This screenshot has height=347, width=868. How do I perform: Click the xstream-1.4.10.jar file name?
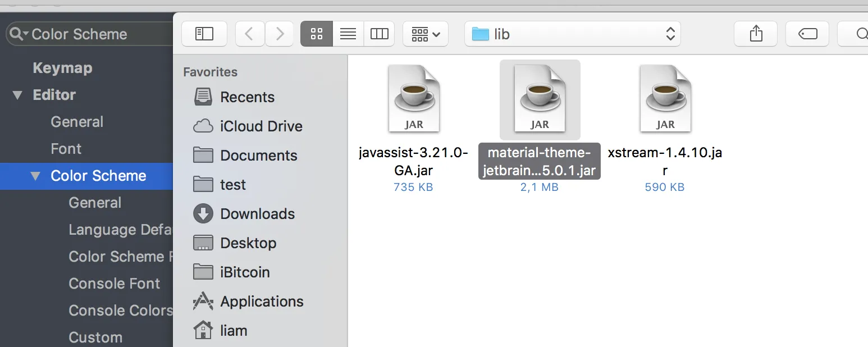click(x=665, y=161)
